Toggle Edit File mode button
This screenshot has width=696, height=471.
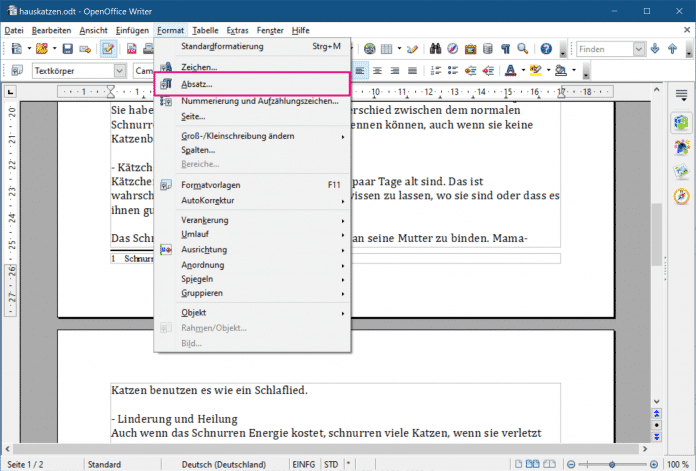(107, 49)
